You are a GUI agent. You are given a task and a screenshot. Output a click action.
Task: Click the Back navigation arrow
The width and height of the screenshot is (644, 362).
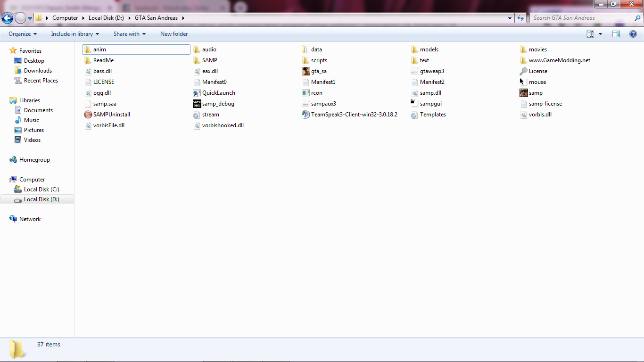point(7,18)
